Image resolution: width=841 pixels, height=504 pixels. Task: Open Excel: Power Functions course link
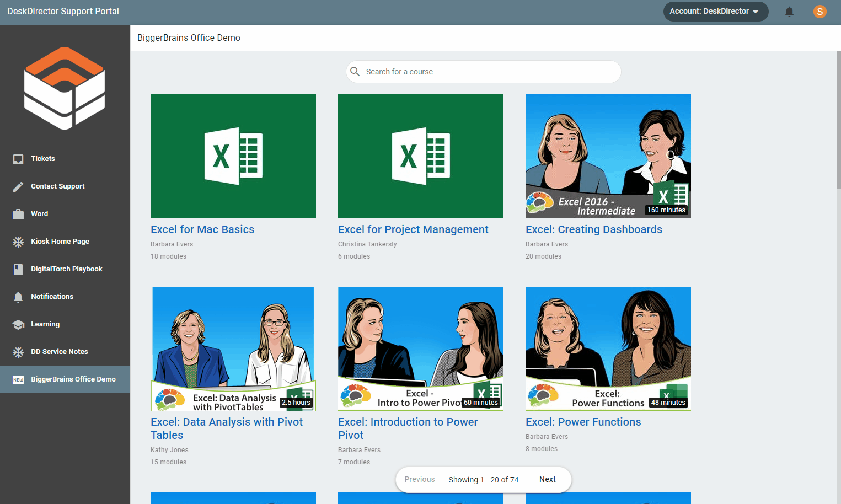[x=583, y=422]
